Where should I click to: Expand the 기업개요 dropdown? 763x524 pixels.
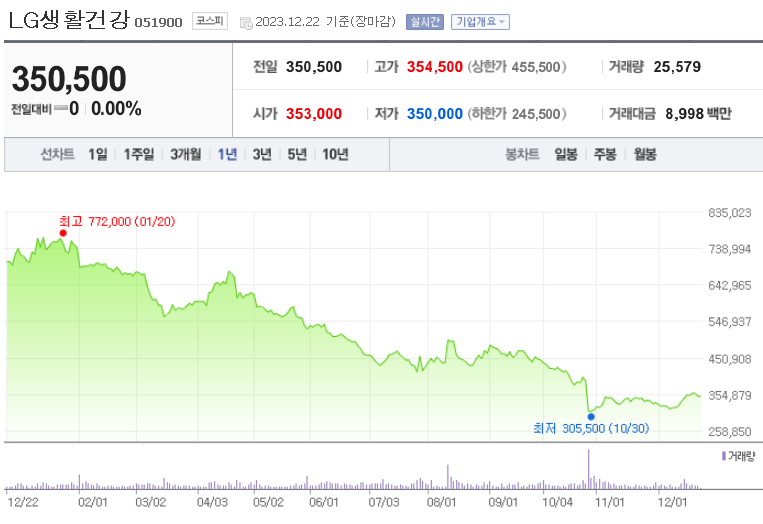480,22
